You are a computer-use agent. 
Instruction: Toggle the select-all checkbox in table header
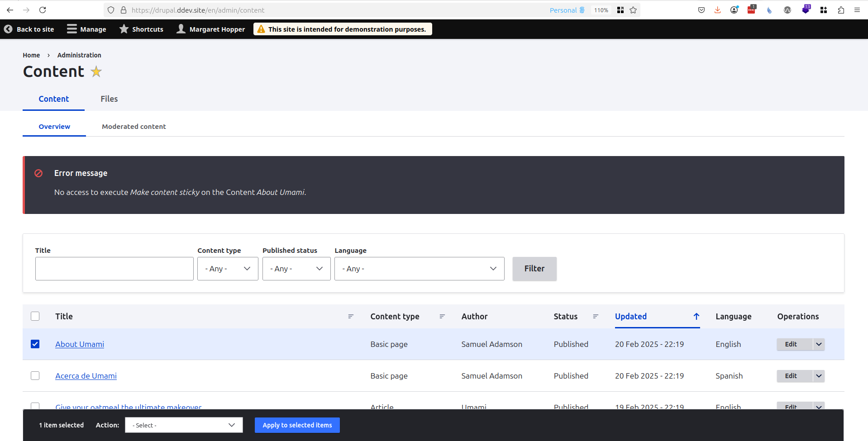click(35, 317)
